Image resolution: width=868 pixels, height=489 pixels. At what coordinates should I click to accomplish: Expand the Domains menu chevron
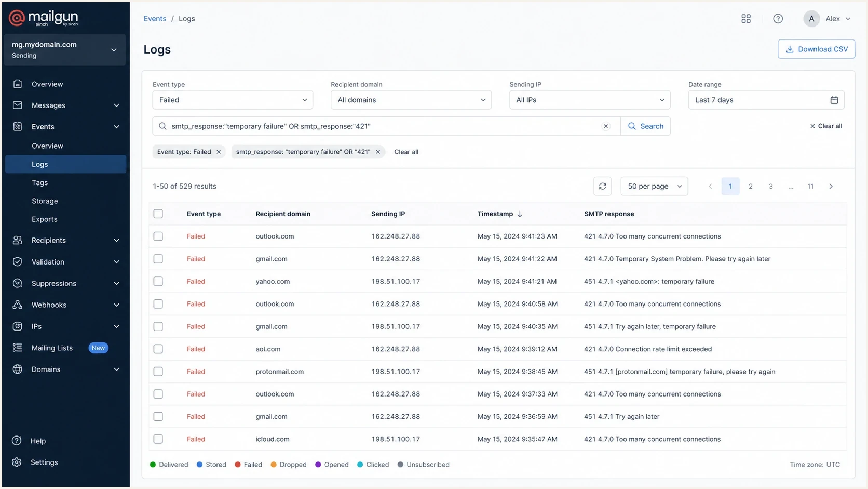click(x=116, y=369)
